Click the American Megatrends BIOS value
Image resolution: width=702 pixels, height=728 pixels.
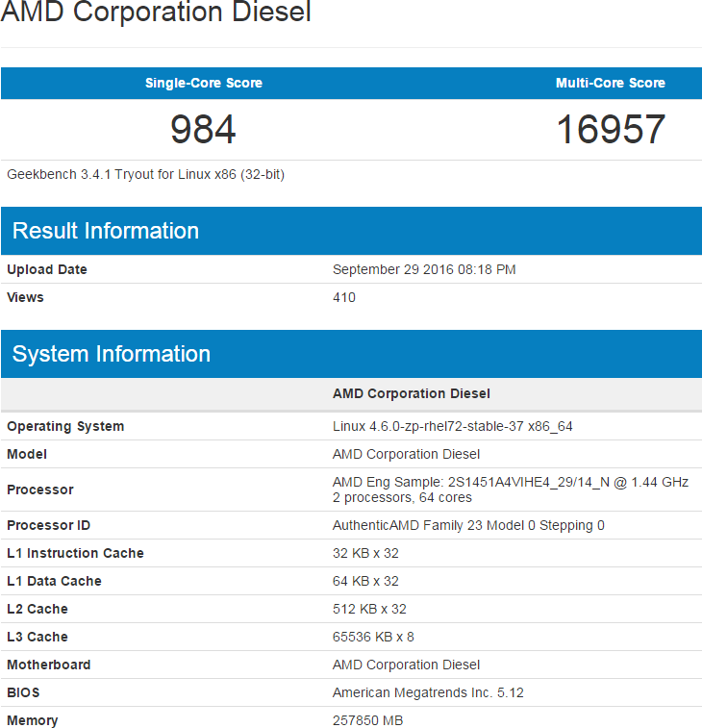(x=428, y=692)
